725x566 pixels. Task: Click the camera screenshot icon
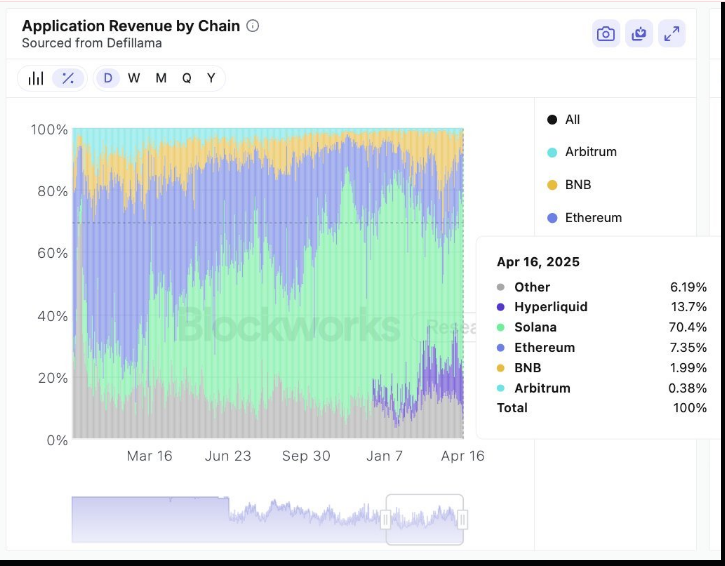click(x=606, y=34)
